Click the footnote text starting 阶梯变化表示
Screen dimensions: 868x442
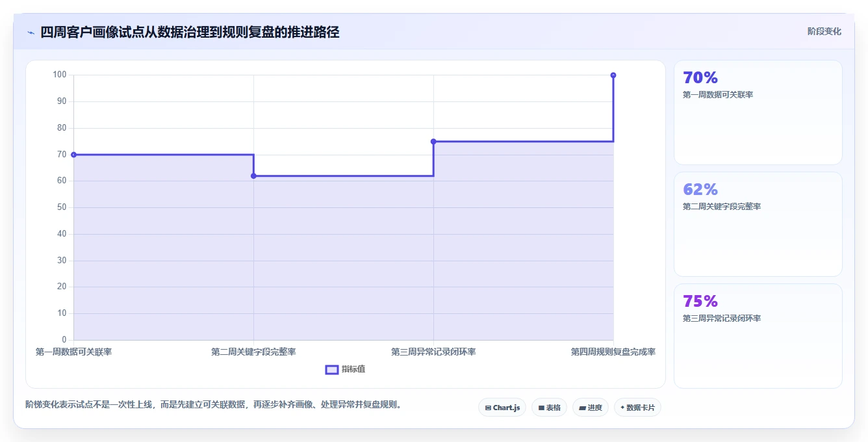[215, 404]
